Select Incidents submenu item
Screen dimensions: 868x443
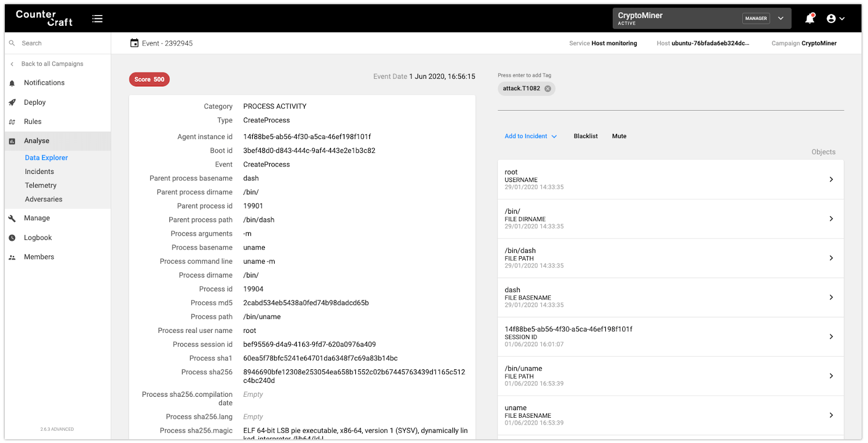click(x=39, y=172)
